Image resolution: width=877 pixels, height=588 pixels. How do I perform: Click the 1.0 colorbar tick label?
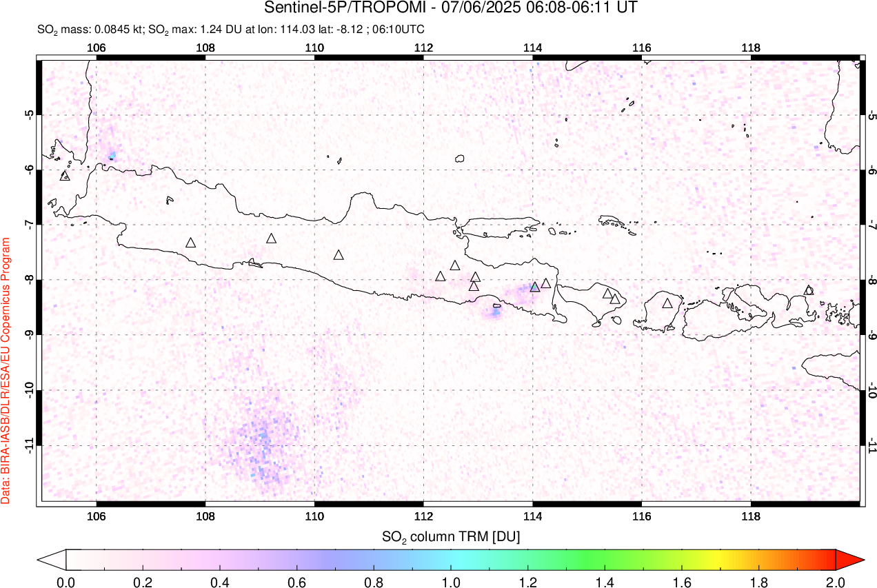coord(451,581)
